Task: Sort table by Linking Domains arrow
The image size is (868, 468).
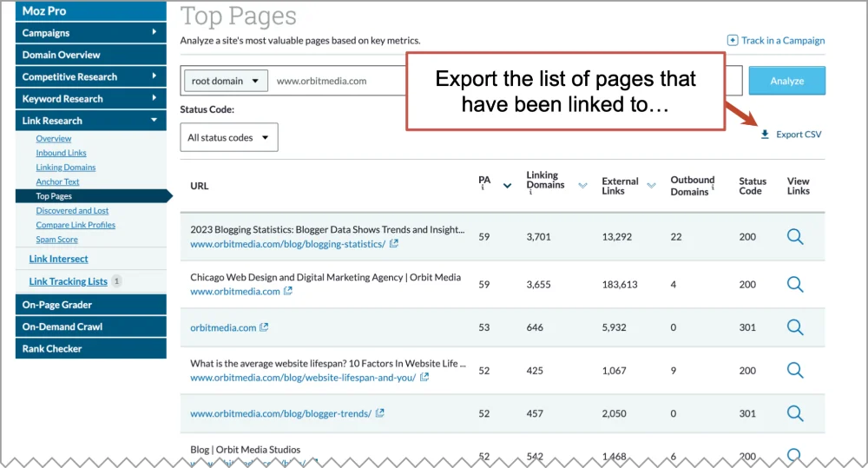Action: pyautogui.click(x=583, y=186)
